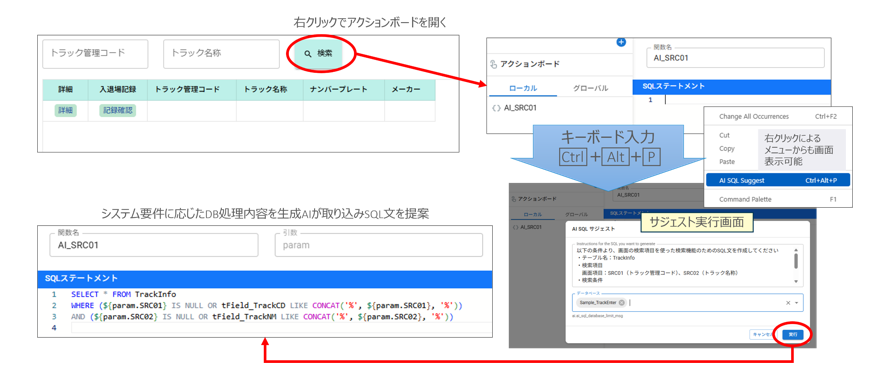Click the 記録確認 button in the table row
886x388 pixels.
point(118,111)
